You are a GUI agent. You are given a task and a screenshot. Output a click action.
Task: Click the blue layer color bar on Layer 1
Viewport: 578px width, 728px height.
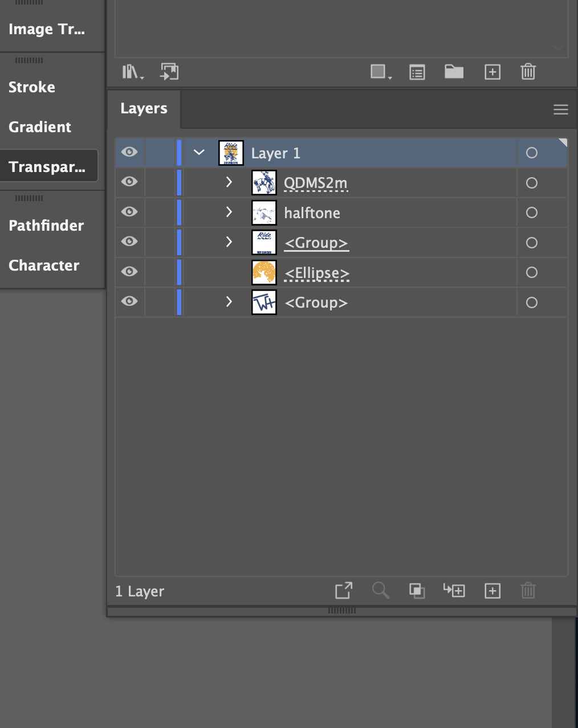pos(179,153)
